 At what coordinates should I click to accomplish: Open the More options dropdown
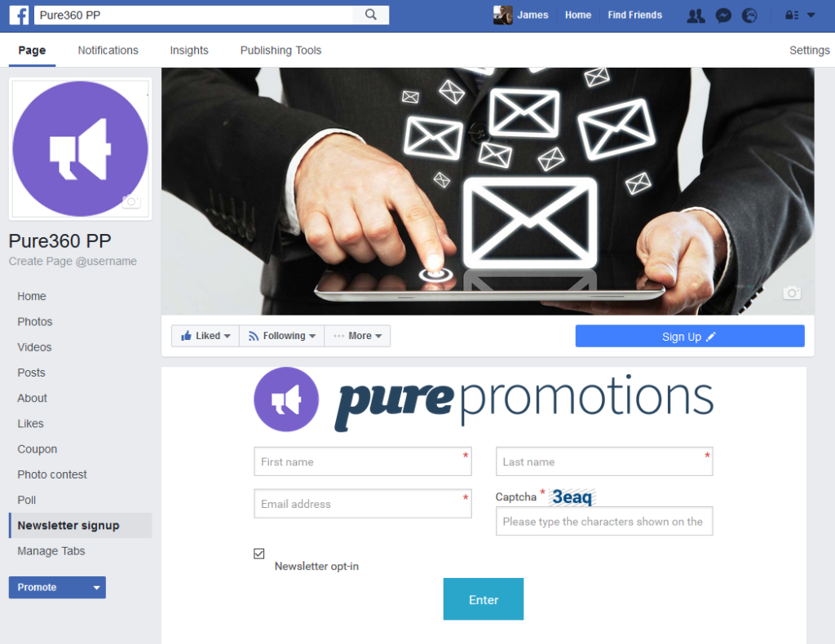click(357, 336)
